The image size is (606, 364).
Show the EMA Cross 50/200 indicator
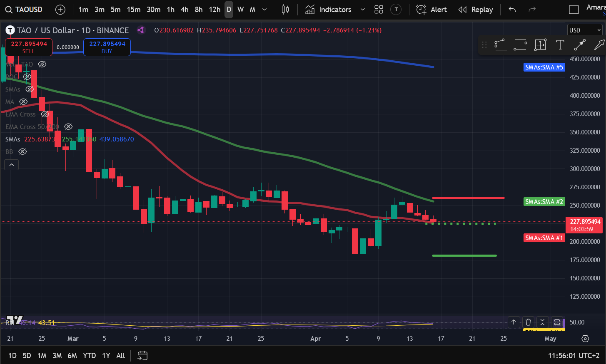tap(68, 127)
